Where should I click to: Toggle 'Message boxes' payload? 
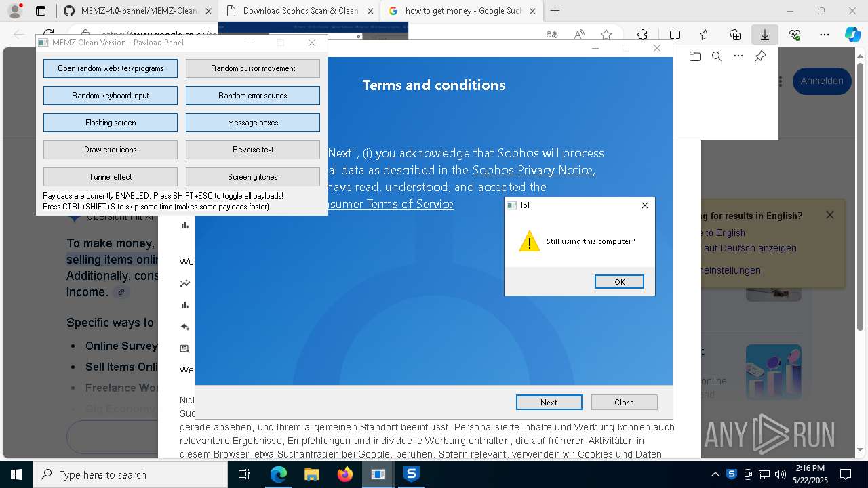253,123
